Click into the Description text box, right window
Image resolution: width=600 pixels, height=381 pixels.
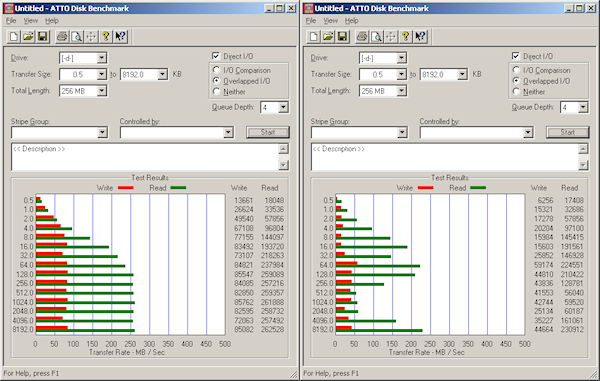(445, 157)
